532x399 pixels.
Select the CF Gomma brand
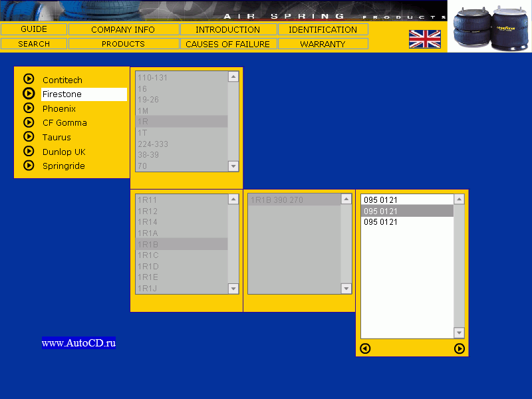pyautogui.click(x=65, y=123)
